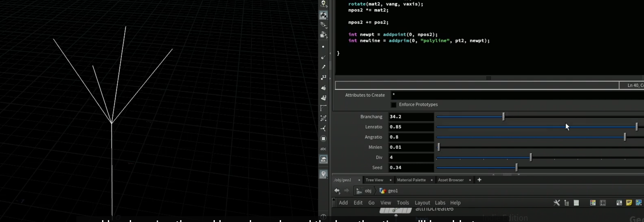Toggle display primitive normals icon
Screen dimensions: 644x222
(x=323, y=87)
